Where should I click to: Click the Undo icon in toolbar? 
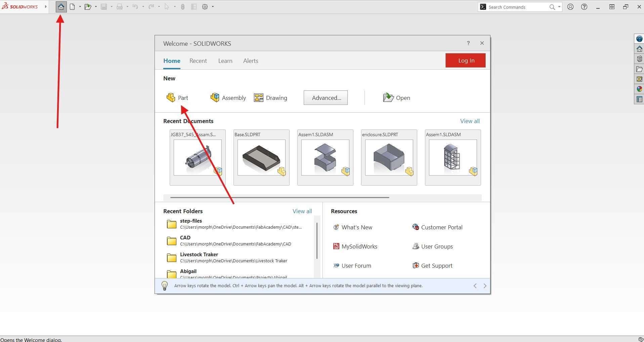135,7
